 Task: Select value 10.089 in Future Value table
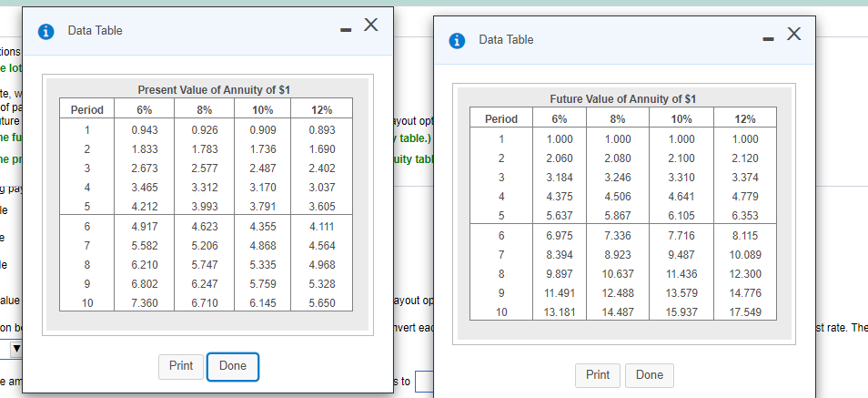pos(745,255)
